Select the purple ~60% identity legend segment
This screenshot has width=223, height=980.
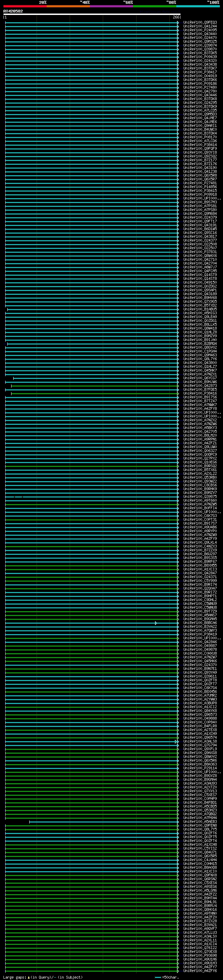[111, 6]
